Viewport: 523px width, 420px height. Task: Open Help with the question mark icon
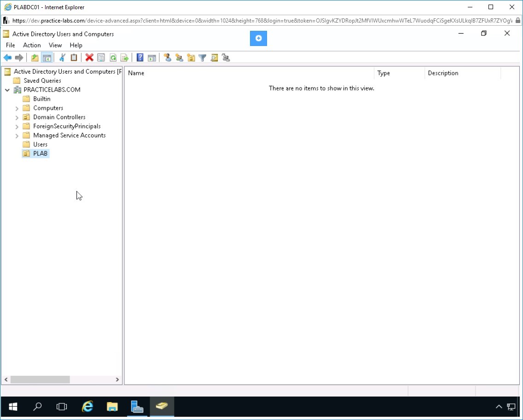140,58
